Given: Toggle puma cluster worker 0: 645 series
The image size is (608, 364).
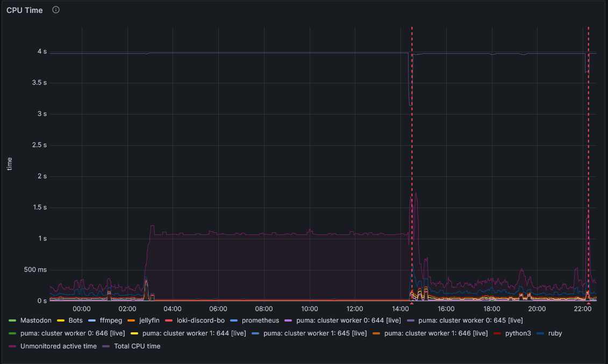Looking at the screenshot, I should [470, 320].
